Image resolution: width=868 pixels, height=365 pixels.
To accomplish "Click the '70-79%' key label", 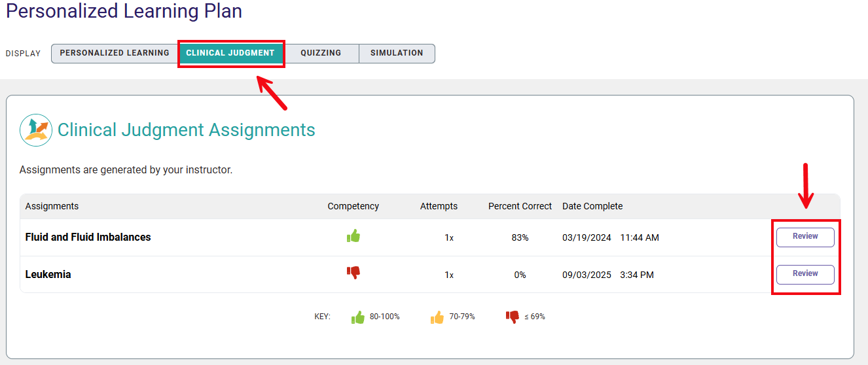I will pyautogui.click(x=462, y=317).
